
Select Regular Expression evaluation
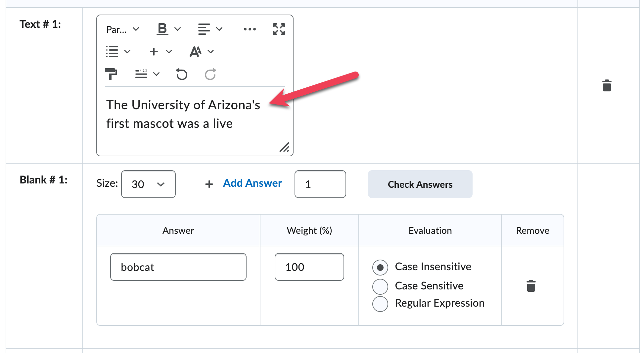pyautogui.click(x=380, y=304)
